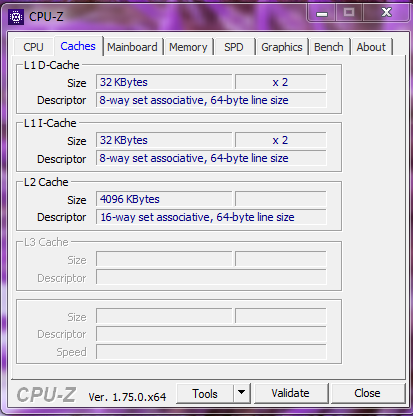Click the L1 I-Cache descriptor field
The width and height of the screenshot is (413, 416).
pyautogui.click(x=211, y=158)
